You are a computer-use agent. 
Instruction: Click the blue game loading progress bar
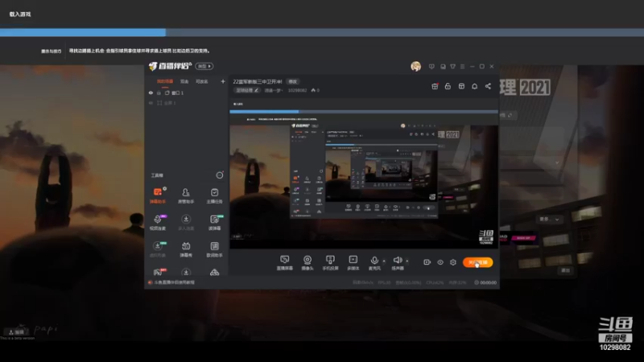83,32
